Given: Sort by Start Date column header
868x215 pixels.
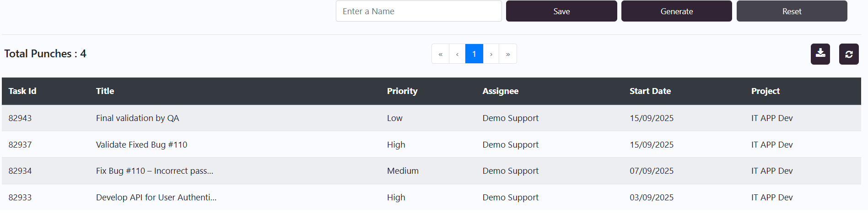Looking at the screenshot, I should tap(650, 91).
